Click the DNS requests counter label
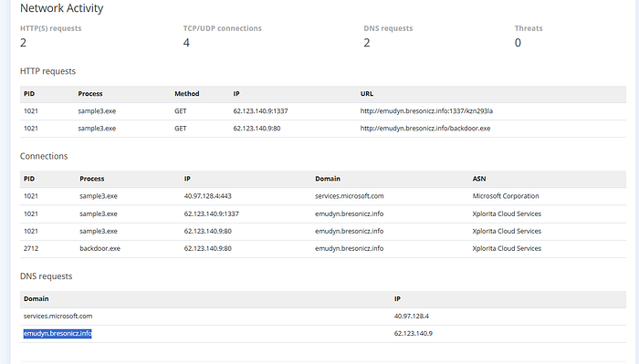 coord(388,28)
